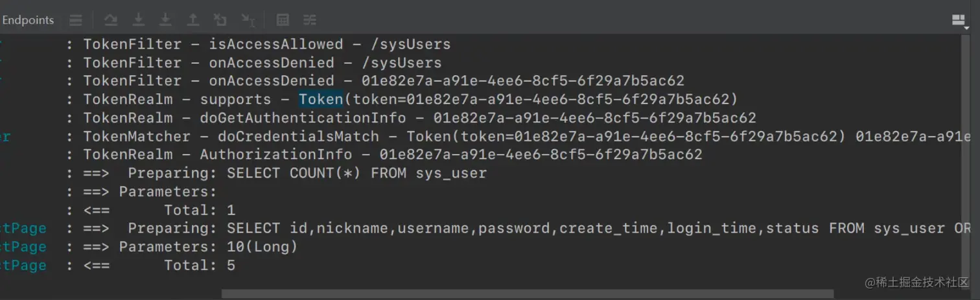980x300 pixels.
Task: Click the Trace Current Stream Chain icon
Action: (310, 20)
